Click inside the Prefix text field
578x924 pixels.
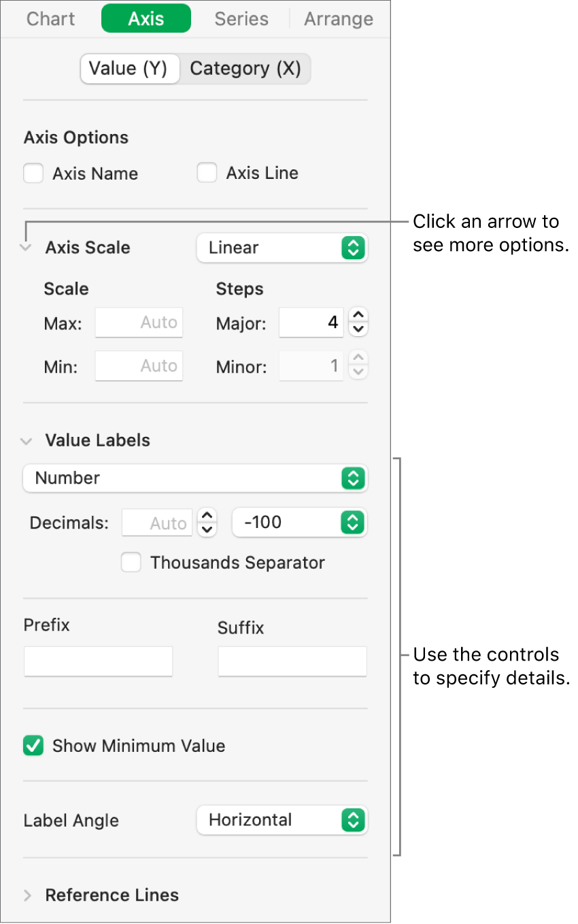click(98, 661)
